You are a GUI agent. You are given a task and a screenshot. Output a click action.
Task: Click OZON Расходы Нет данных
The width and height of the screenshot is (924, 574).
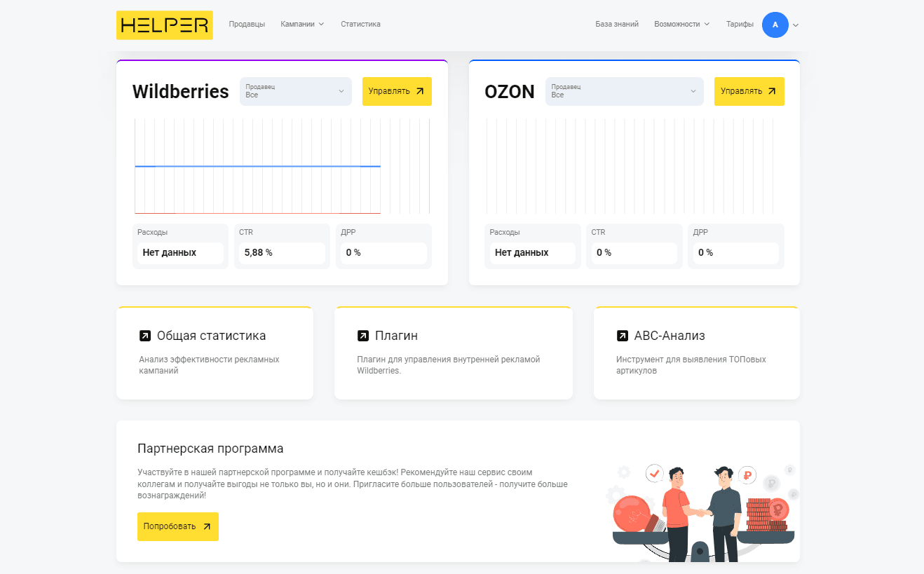(x=533, y=253)
